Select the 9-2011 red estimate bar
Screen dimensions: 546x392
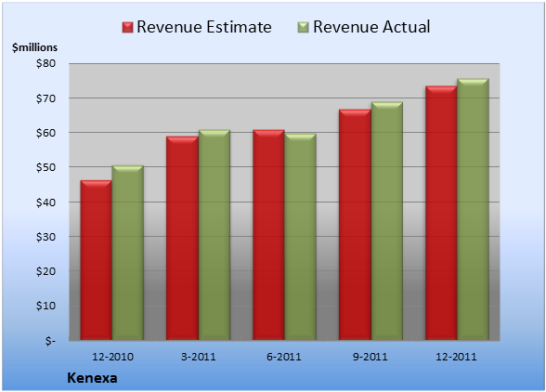[355, 225]
